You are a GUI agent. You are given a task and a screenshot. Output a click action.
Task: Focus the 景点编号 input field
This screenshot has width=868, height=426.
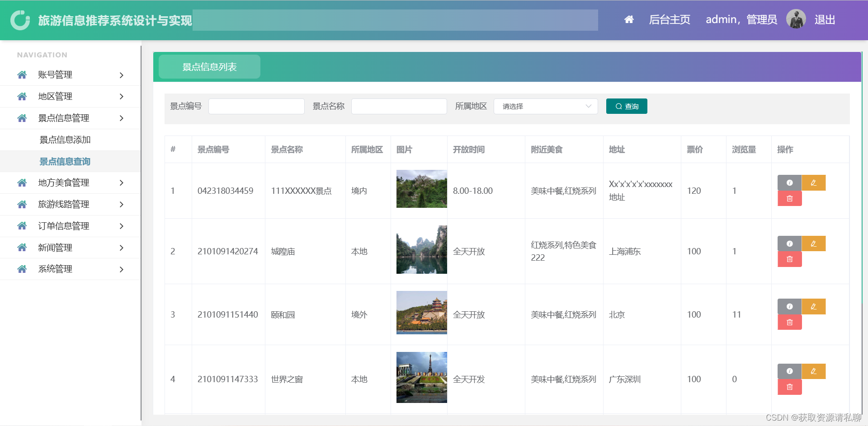click(x=256, y=106)
